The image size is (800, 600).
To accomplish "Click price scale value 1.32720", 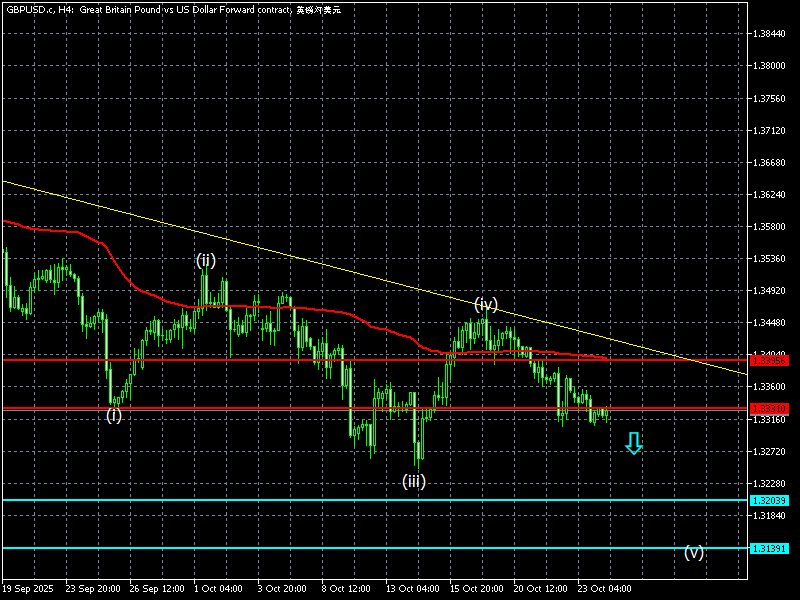I will coord(769,452).
